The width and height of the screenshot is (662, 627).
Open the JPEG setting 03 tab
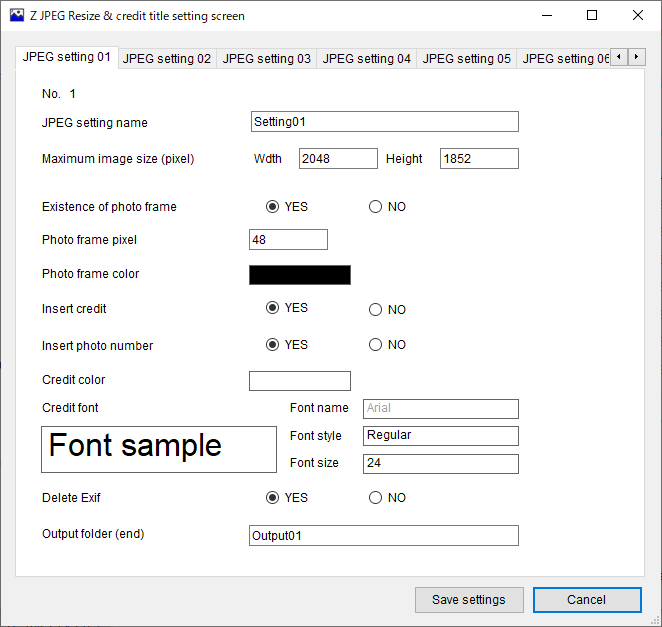(x=266, y=58)
